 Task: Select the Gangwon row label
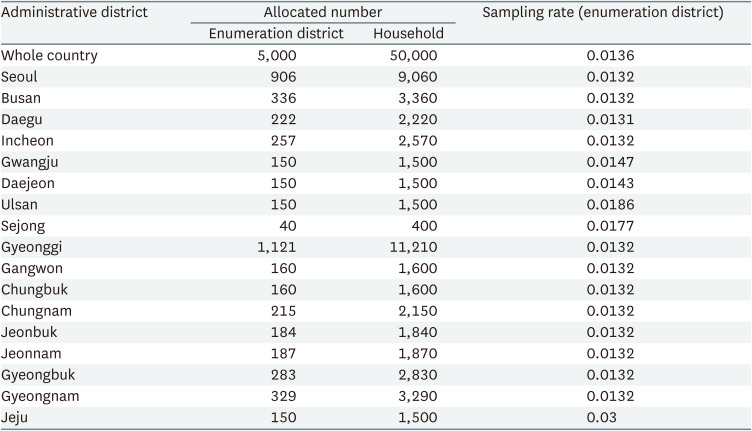(31, 268)
